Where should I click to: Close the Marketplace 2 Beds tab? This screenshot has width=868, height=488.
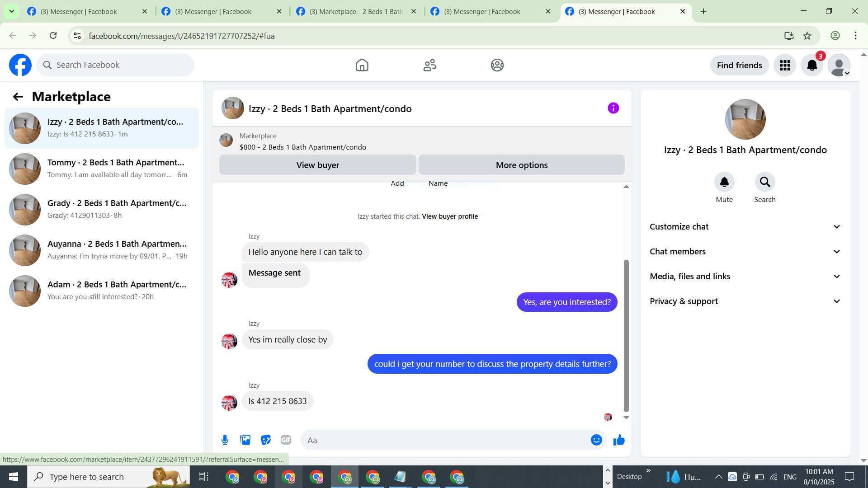point(413,11)
